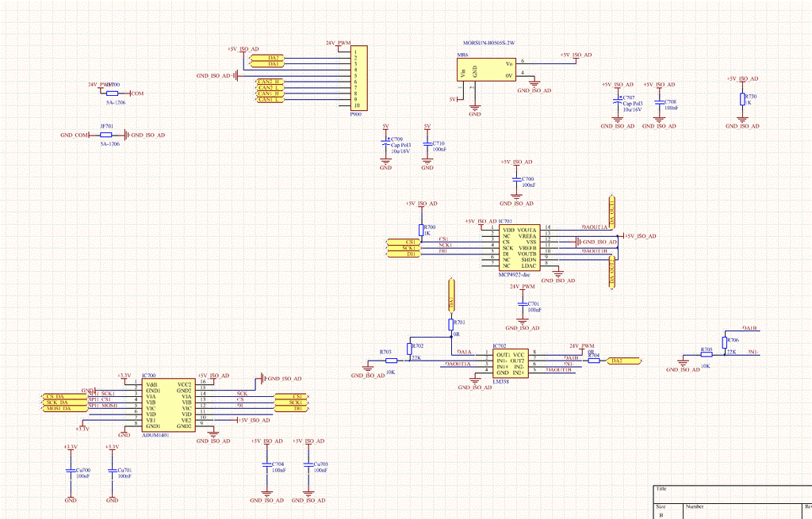
Task: Click the CAN1_L port on connector P900
Action: point(270,100)
